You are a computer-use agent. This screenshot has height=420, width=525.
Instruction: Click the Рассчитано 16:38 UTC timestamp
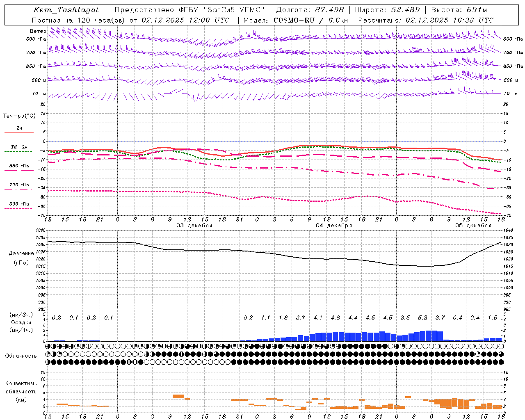(426, 20)
